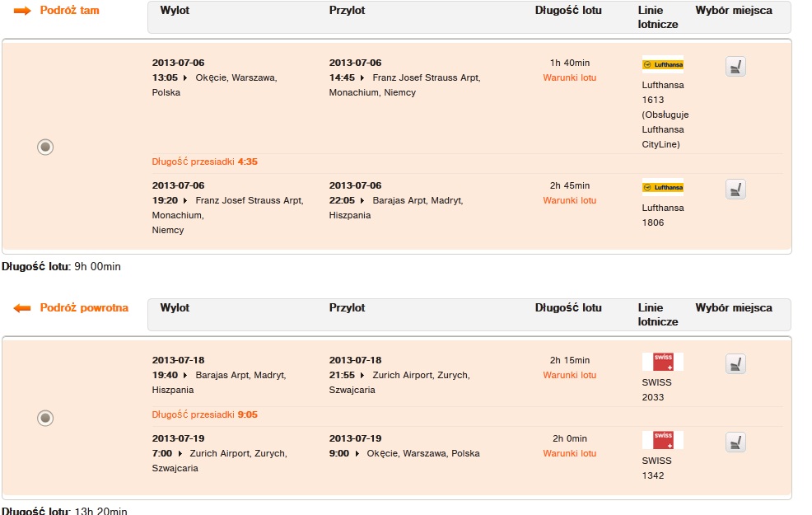Click Lufthansa logo on flight 1613
The image size is (812, 515).
click(x=662, y=65)
